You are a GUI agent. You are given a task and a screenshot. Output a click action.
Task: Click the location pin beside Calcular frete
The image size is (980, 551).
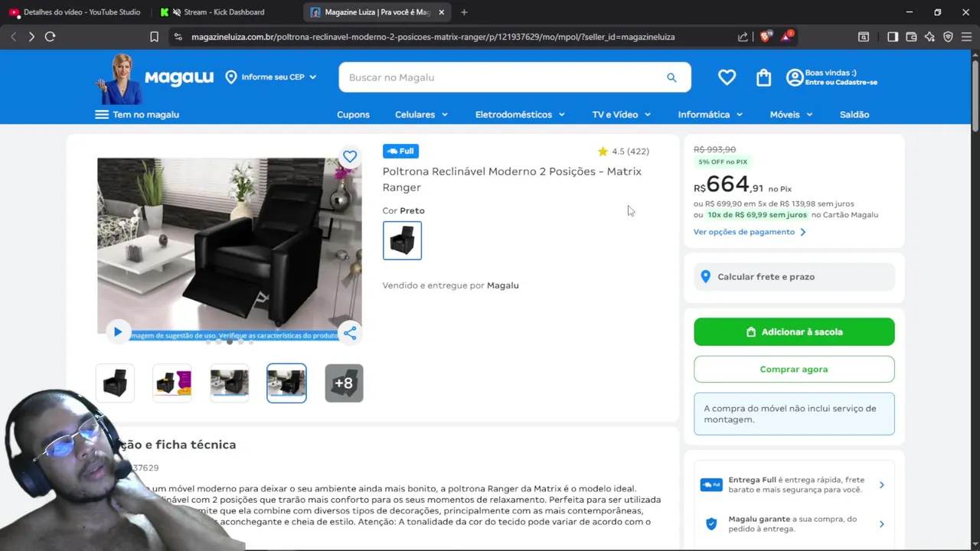pyautogui.click(x=706, y=277)
